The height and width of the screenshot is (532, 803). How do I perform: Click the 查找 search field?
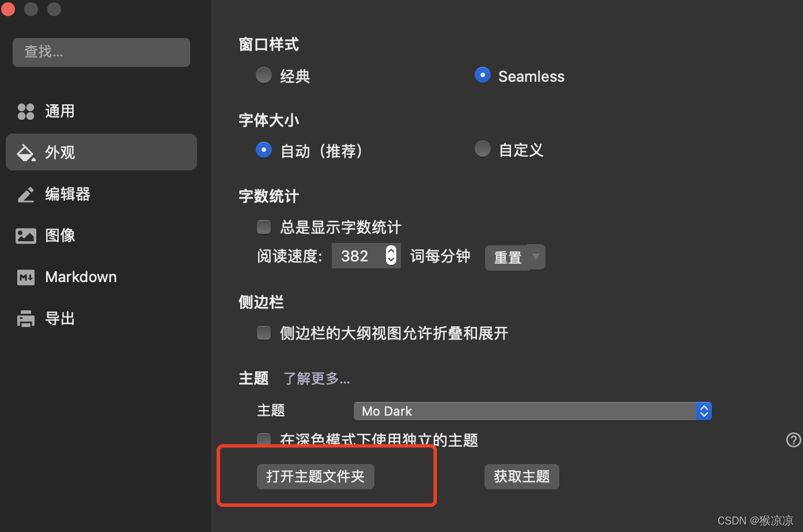[101, 52]
